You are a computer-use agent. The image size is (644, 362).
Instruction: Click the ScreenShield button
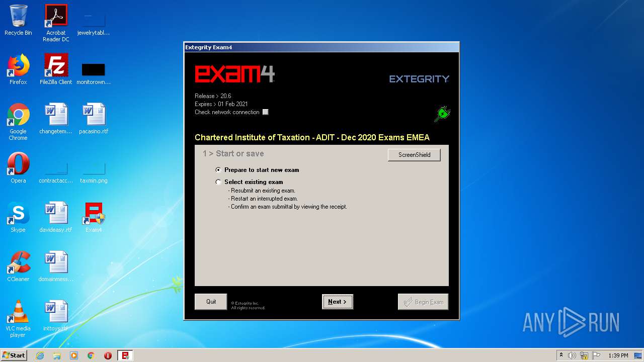[414, 155]
